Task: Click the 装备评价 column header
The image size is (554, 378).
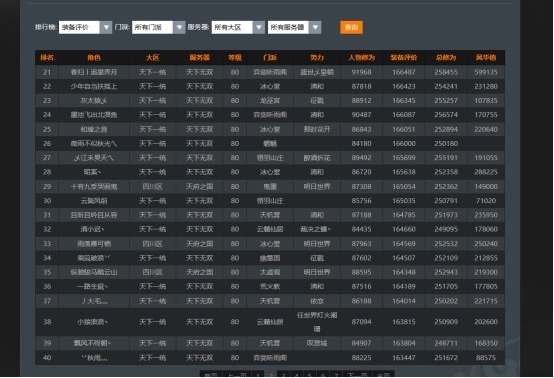Action: pos(403,58)
